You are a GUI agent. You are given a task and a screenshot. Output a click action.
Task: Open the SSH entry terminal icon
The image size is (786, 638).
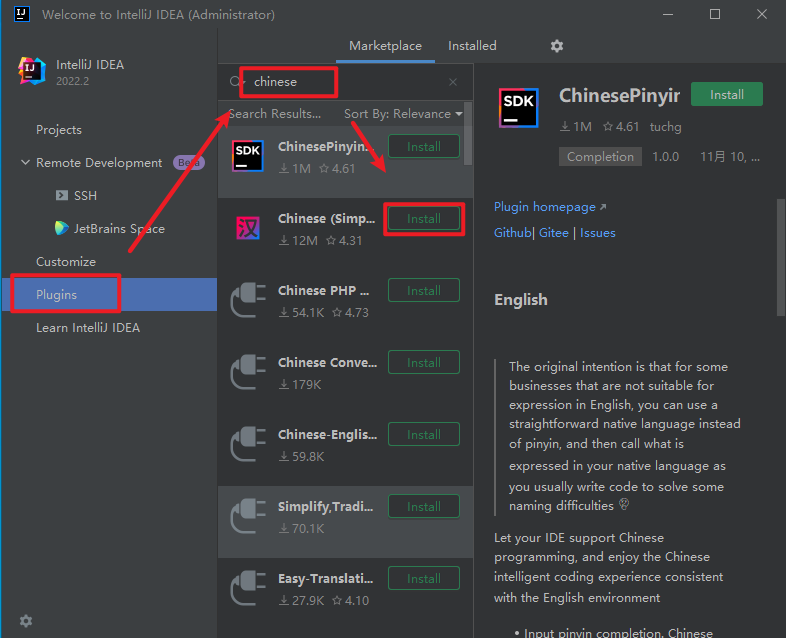(62, 195)
